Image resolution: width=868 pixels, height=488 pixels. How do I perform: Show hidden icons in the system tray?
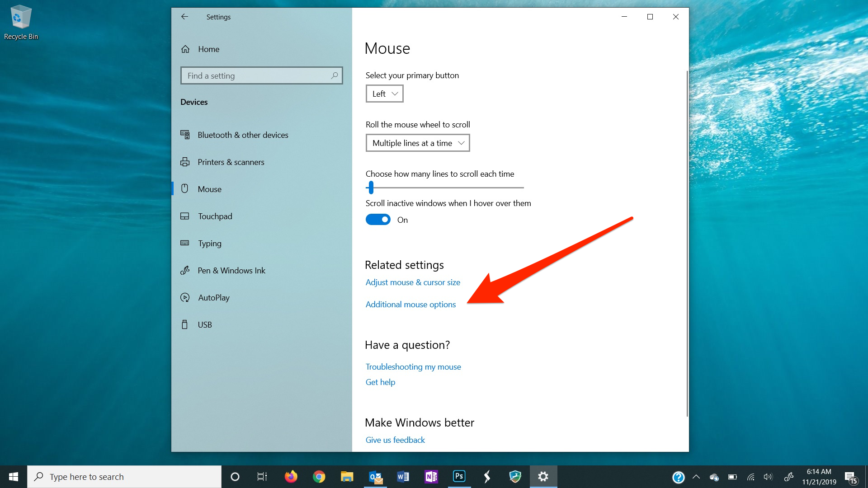[696, 476]
